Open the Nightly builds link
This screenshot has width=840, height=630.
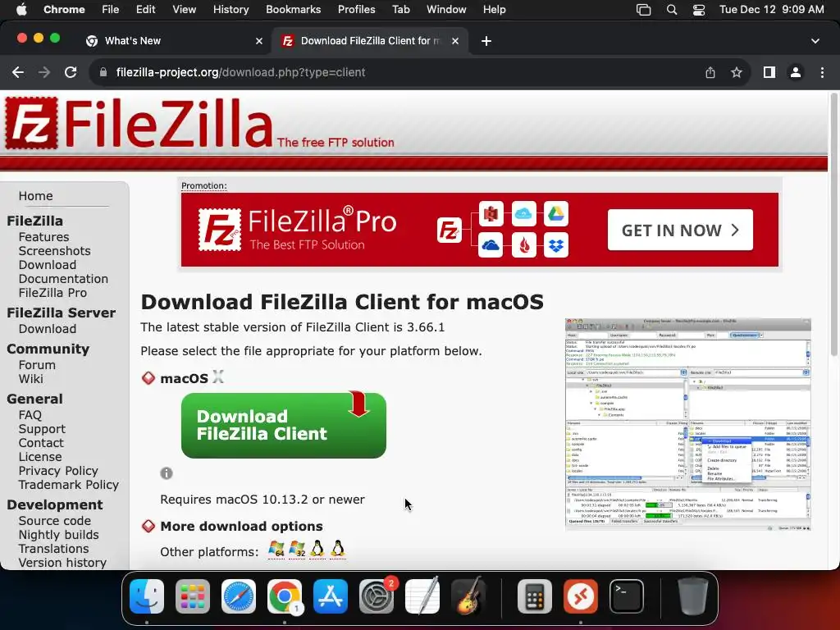click(58, 535)
